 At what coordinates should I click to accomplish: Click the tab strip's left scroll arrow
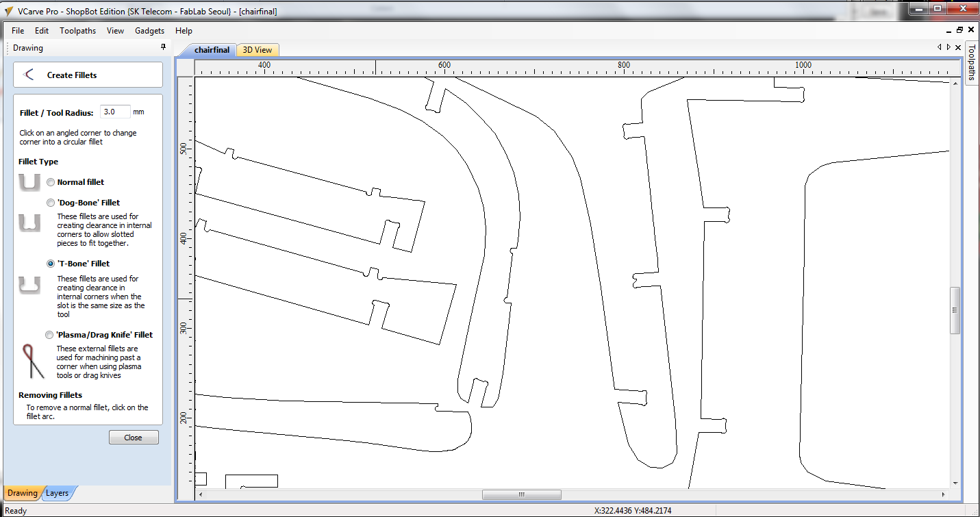click(x=940, y=47)
